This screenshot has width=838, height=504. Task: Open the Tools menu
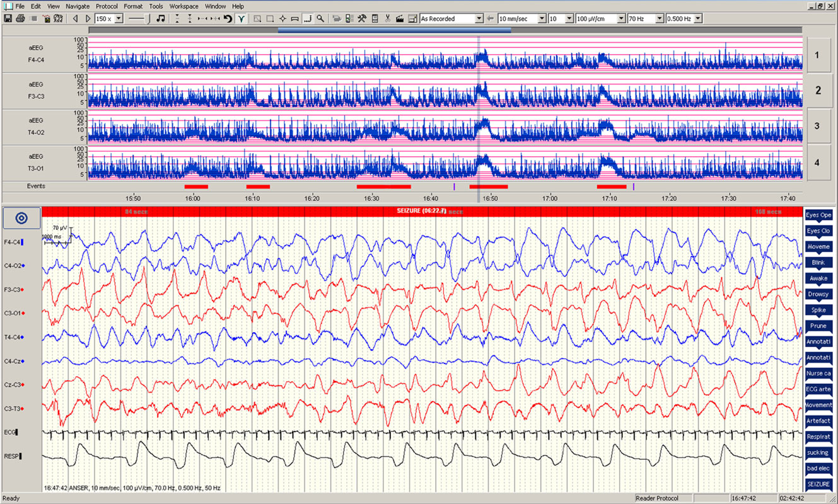point(156,6)
